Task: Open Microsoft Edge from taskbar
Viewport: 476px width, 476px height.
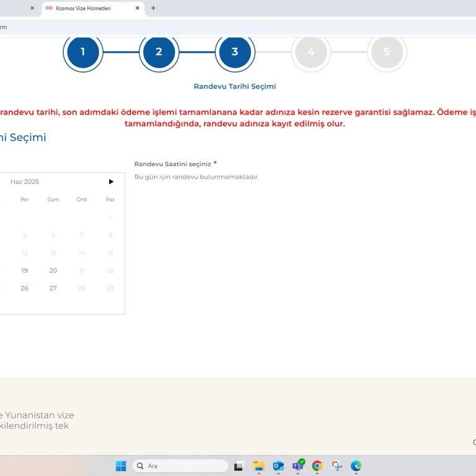Action: 356,465
